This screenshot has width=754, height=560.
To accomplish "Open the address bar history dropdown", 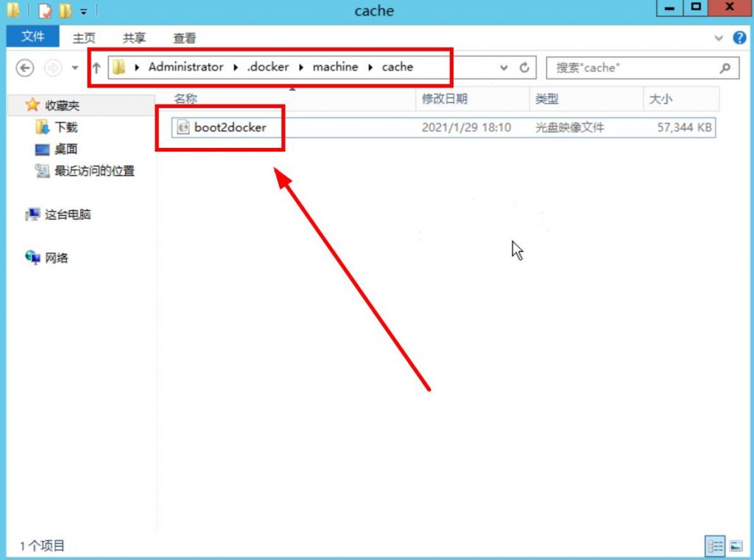I will tap(503, 67).
